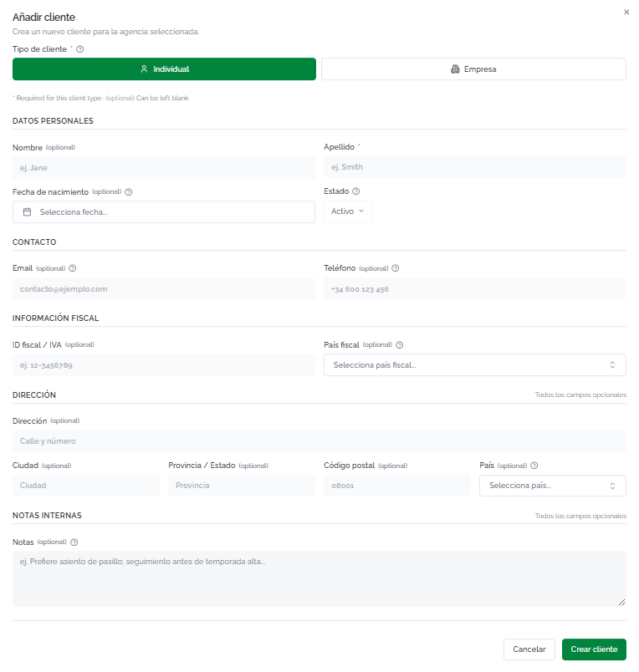
Task: Focus the Teléfono input field
Action: pos(475,289)
